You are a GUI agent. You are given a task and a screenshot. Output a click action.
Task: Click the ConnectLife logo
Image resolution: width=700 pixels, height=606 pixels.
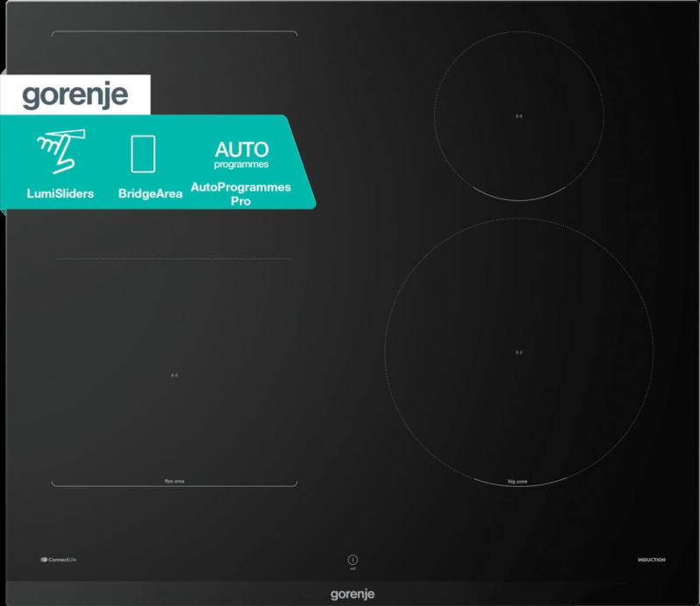(x=59, y=560)
